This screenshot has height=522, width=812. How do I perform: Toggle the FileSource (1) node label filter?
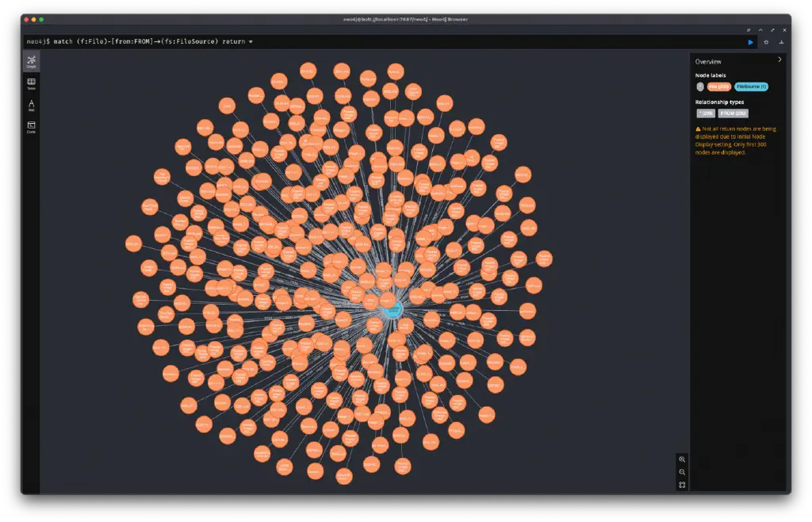[x=751, y=86]
